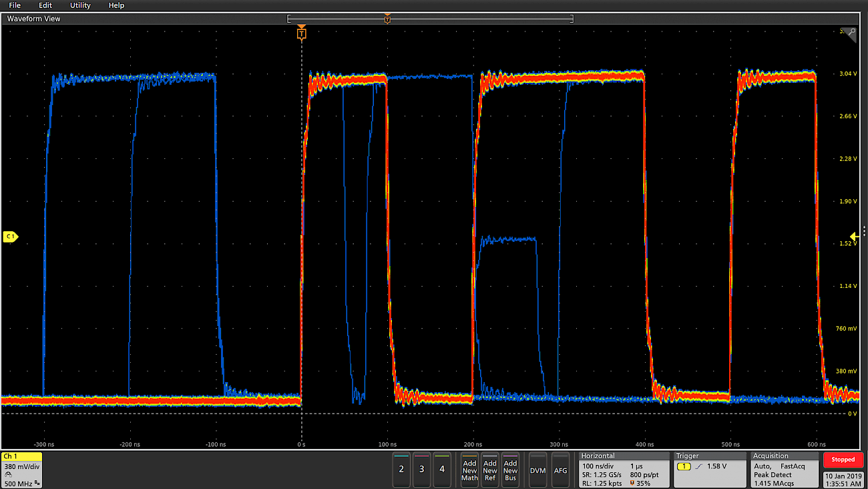Click the yellow trigger level arrow indicator
868x489 pixels.
coord(853,236)
